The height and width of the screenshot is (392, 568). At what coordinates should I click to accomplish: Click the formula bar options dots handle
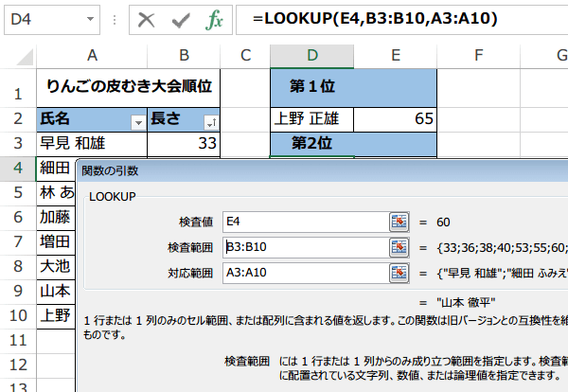[115, 20]
